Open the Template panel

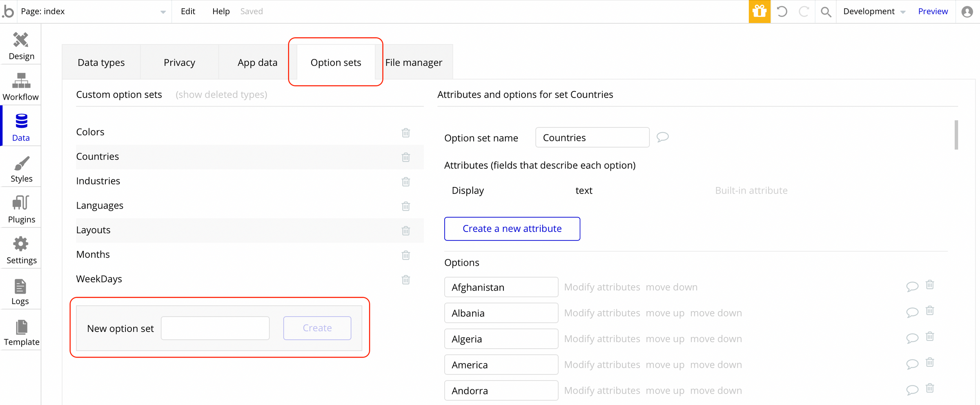tap(21, 331)
